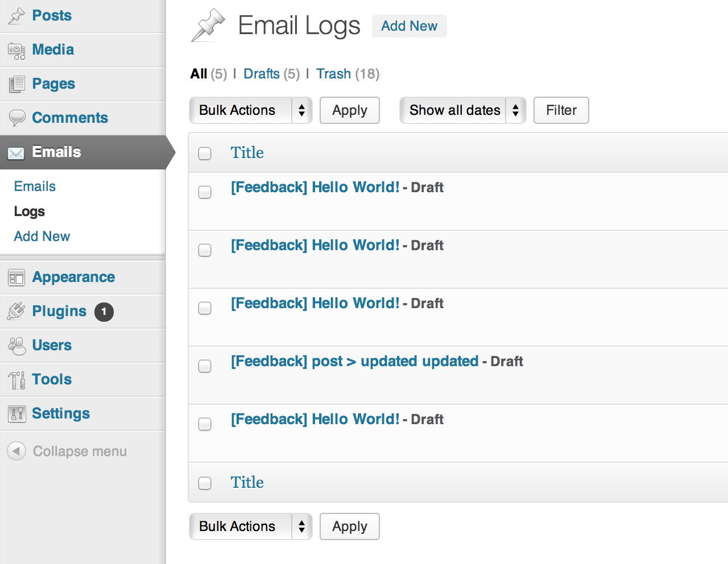
Task: Click the 'Collapse menu' label text
Action: [80, 451]
